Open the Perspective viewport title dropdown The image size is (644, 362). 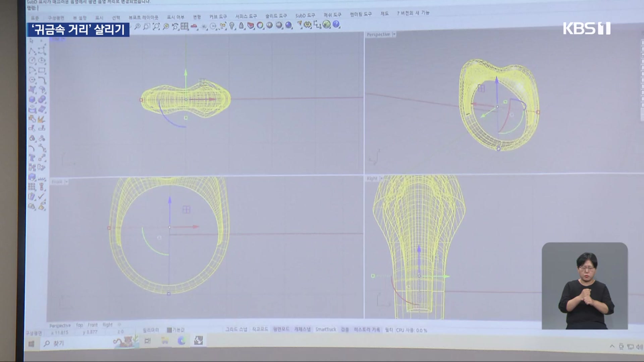394,34
